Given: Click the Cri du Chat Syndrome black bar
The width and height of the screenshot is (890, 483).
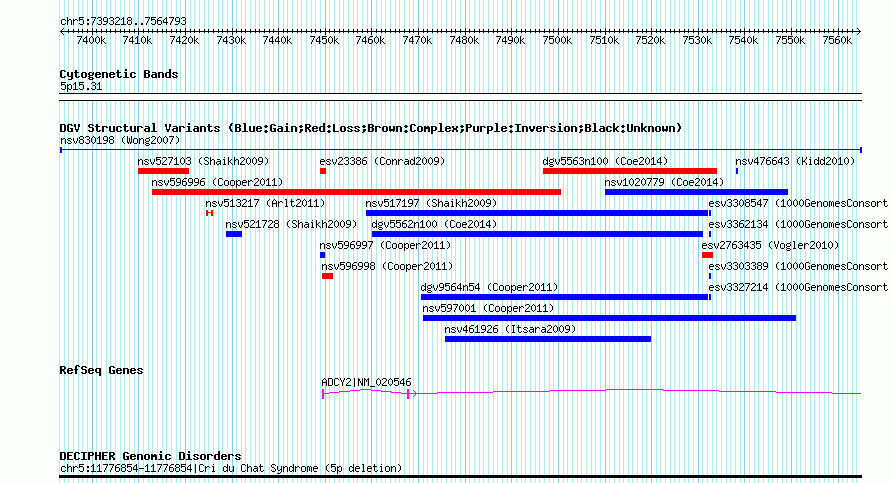Looking at the screenshot, I should click(x=460, y=477).
